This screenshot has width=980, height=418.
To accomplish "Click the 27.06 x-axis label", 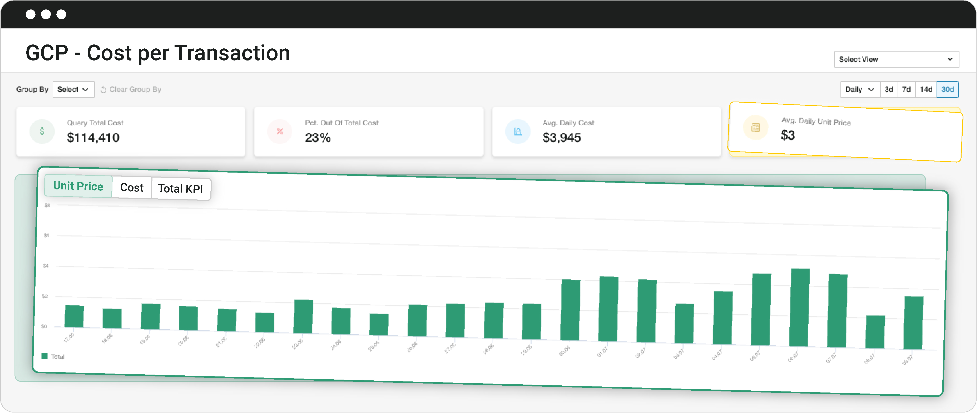I will point(450,348).
